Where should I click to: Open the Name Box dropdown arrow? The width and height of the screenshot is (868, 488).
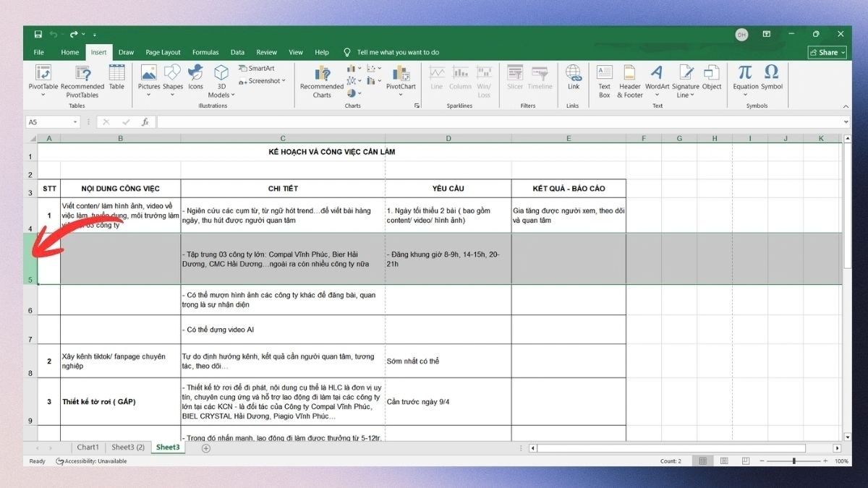pyautogui.click(x=75, y=122)
